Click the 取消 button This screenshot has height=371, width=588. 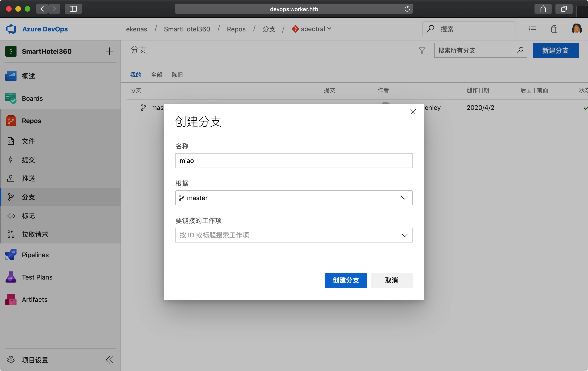[x=391, y=280]
